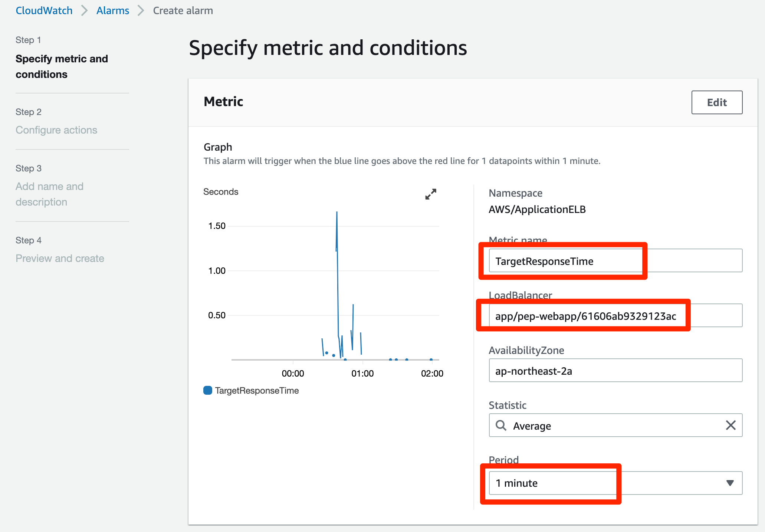Screen dimensions: 765x532
Task: Click the TargetResponseTime legend color swatch
Action: [x=208, y=390]
